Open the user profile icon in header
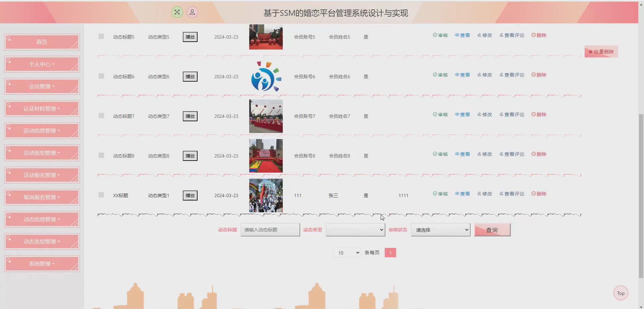The width and height of the screenshot is (644, 309). coord(192,12)
